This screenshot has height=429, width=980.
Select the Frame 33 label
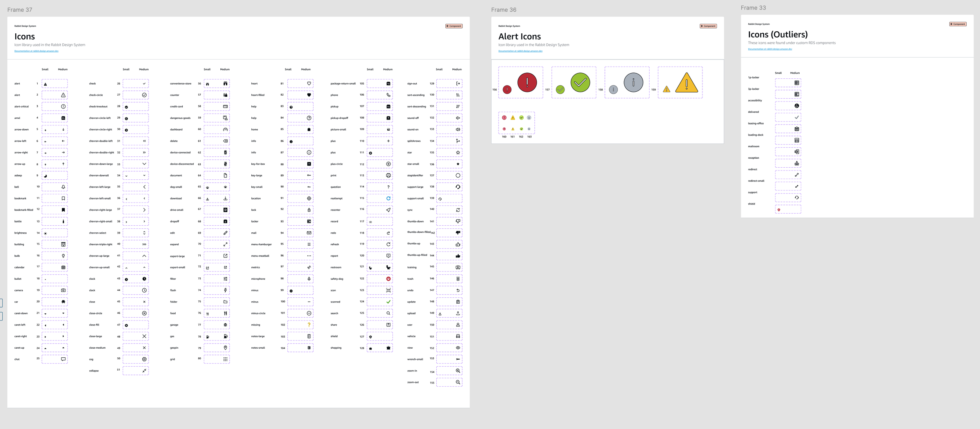[x=753, y=8]
